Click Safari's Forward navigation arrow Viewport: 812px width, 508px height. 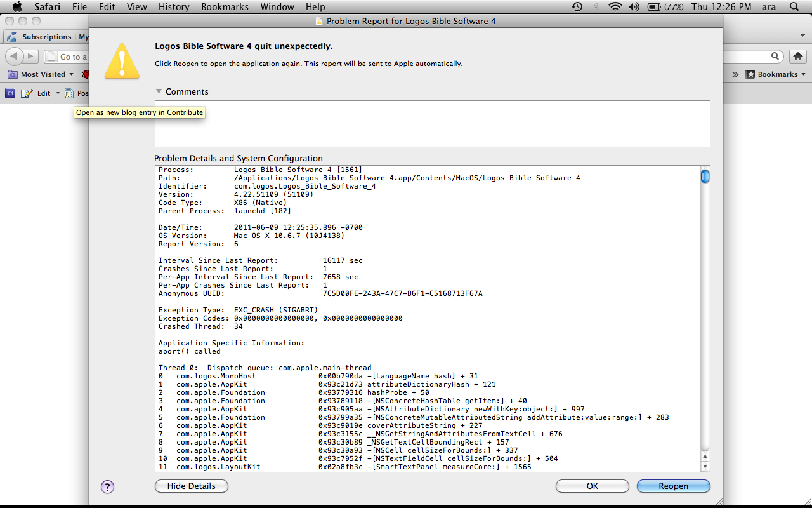coord(32,57)
